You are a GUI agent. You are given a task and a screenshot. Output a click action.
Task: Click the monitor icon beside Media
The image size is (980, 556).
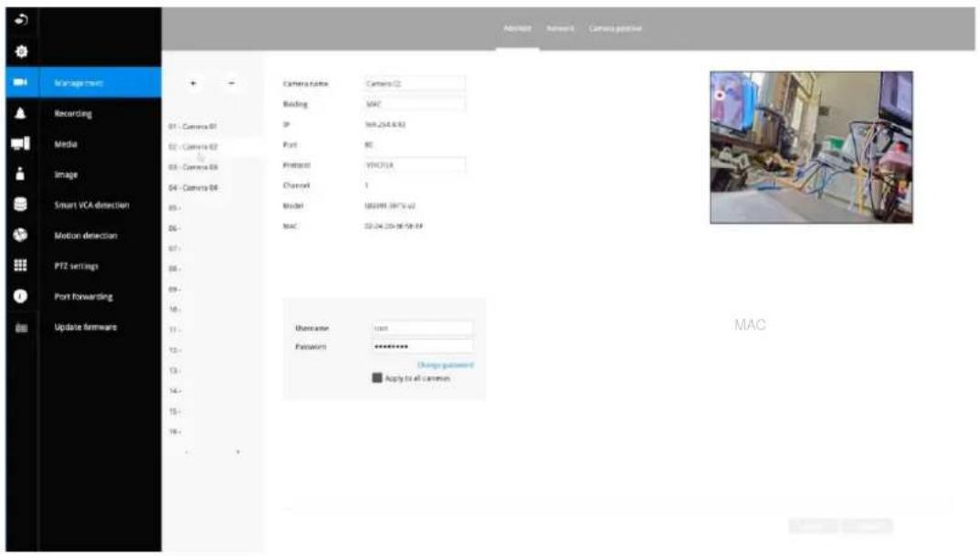20,143
